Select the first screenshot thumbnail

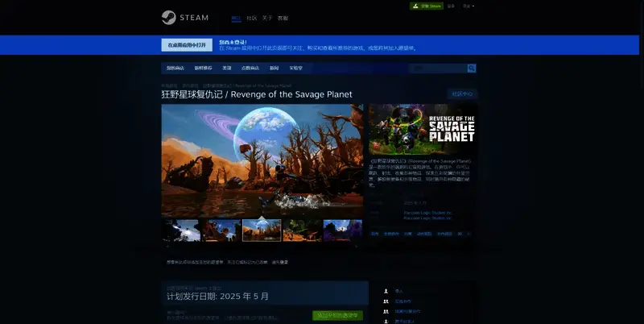click(181, 231)
